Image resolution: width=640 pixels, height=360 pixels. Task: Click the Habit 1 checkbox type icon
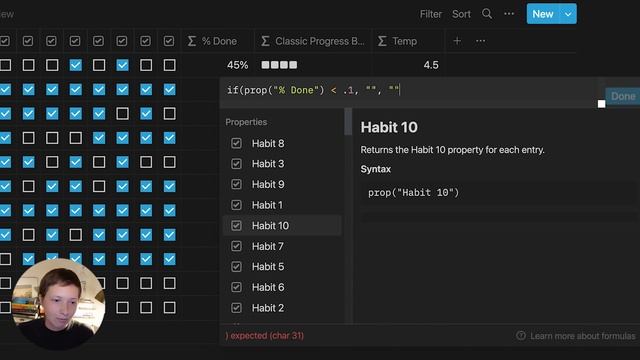pyautogui.click(x=236, y=205)
